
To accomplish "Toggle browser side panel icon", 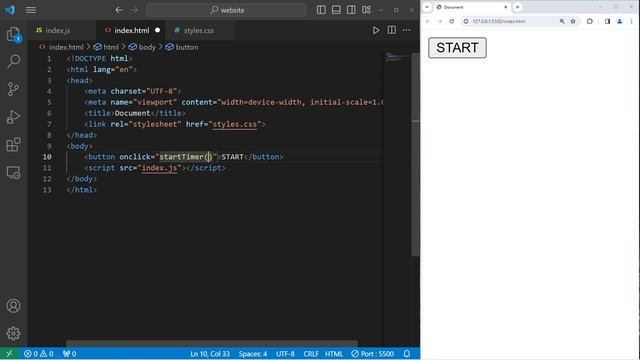I will click(607, 21).
